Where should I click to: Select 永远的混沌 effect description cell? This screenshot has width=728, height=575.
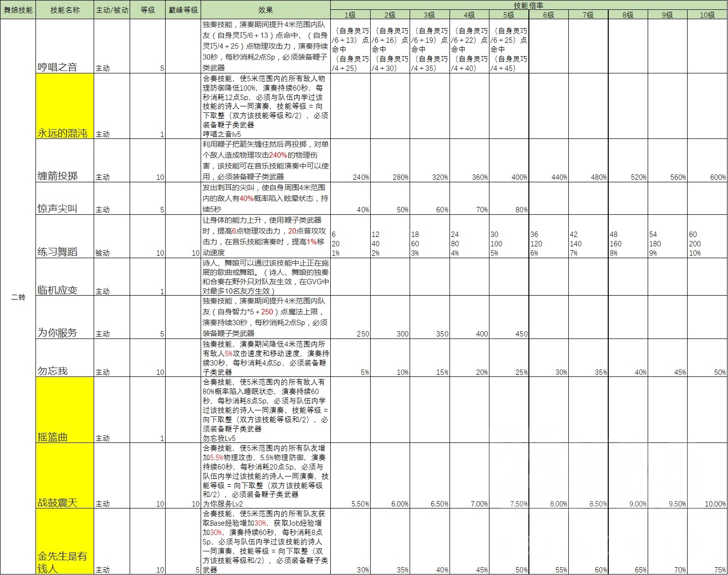point(266,106)
